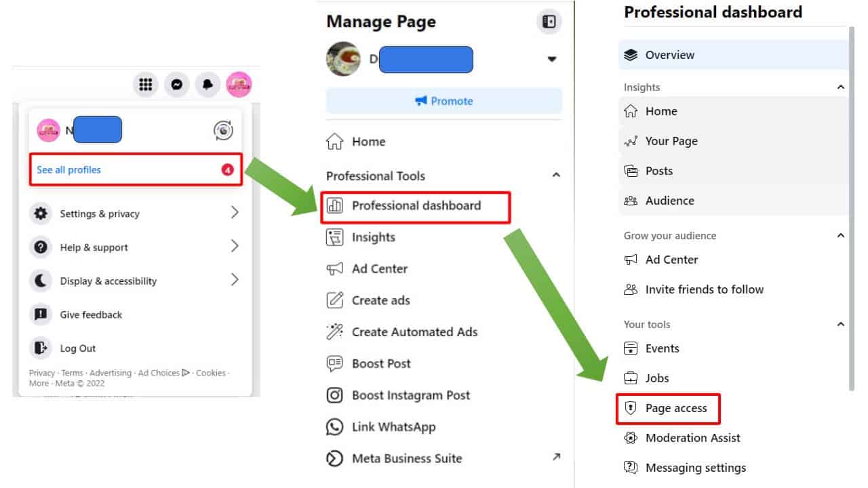The height and width of the screenshot is (488, 868).
Task: Select Give feedback entry
Action: pyautogui.click(x=136, y=314)
